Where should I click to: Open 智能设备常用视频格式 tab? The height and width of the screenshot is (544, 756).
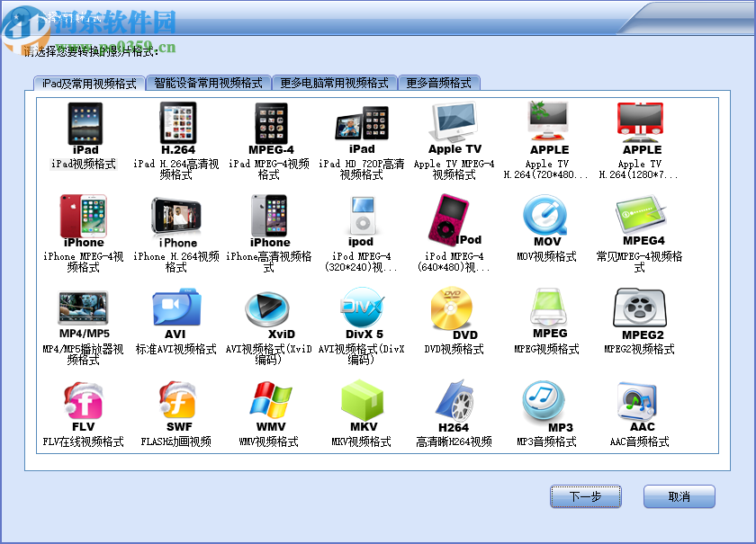[x=208, y=83]
